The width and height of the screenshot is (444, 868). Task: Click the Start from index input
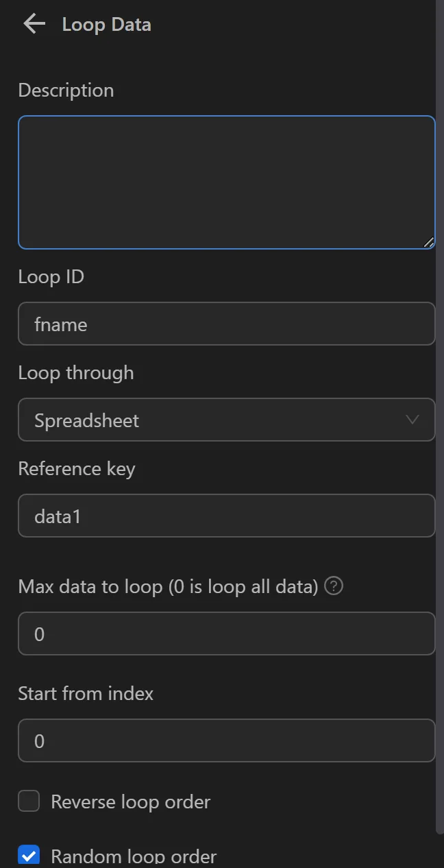[x=227, y=740]
